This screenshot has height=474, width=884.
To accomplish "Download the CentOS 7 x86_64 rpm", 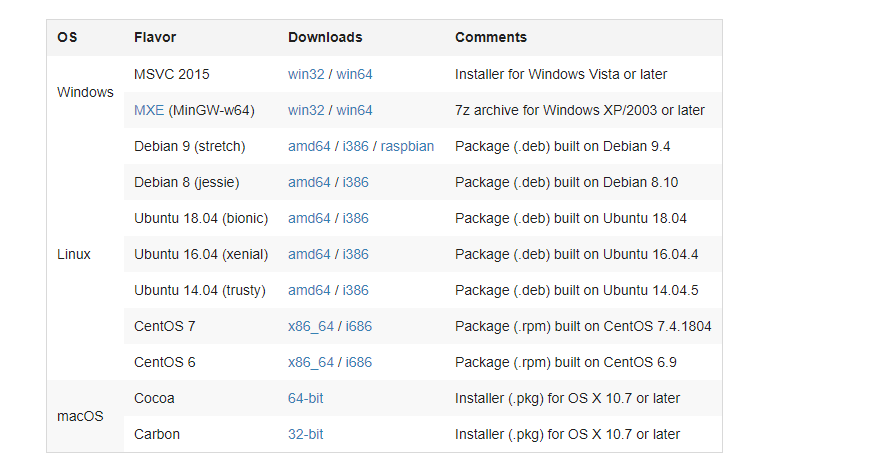I will (x=311, y=326).
